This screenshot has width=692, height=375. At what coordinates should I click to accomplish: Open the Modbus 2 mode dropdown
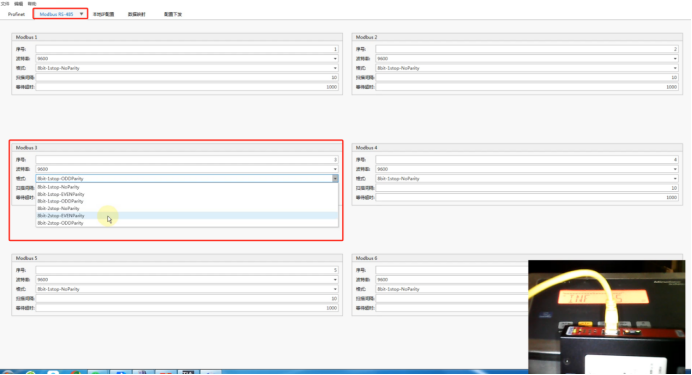tap(527, 68)
